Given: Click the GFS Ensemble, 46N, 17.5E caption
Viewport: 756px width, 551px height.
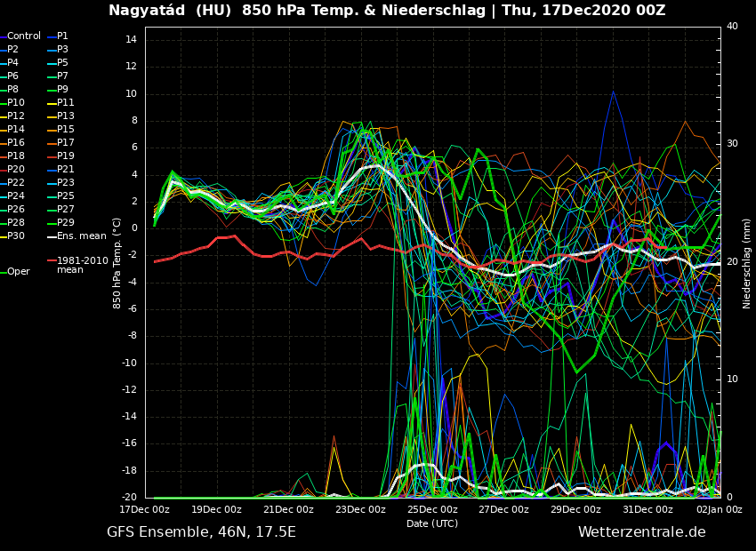Looking at the screenshot, I should coord(201,532).
